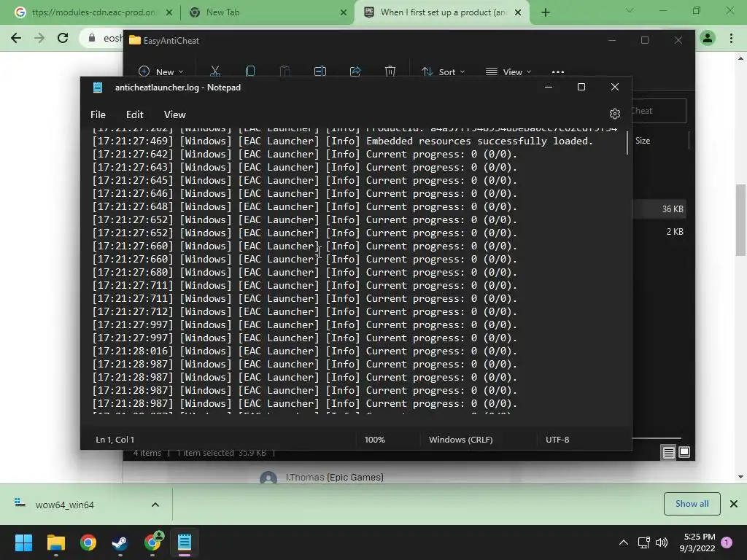This screenshot has height=560, width=747.
Task: Open the wow64_win64 downloaded file
Action: [x=65, y=505]
